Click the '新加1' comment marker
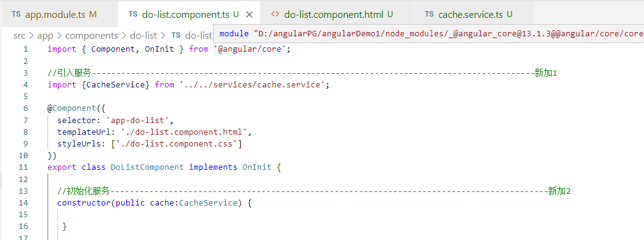The height and width of the screenshot is (240, 644). (x=545, y=73)
